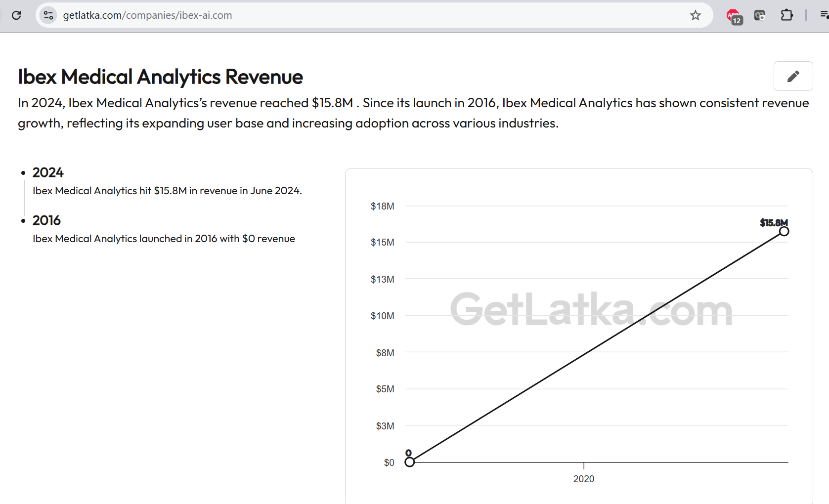Open the site information icon in address bar

48,15
